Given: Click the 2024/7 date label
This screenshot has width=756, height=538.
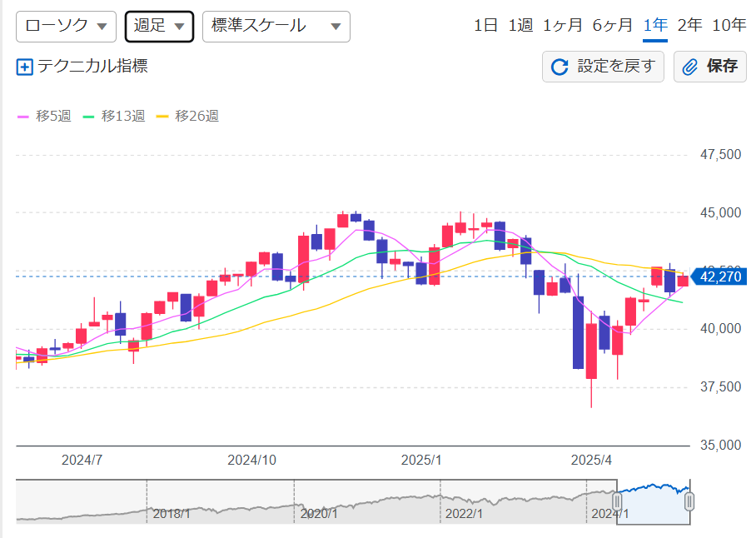Looking at the screenshot, I should point(82,460).
